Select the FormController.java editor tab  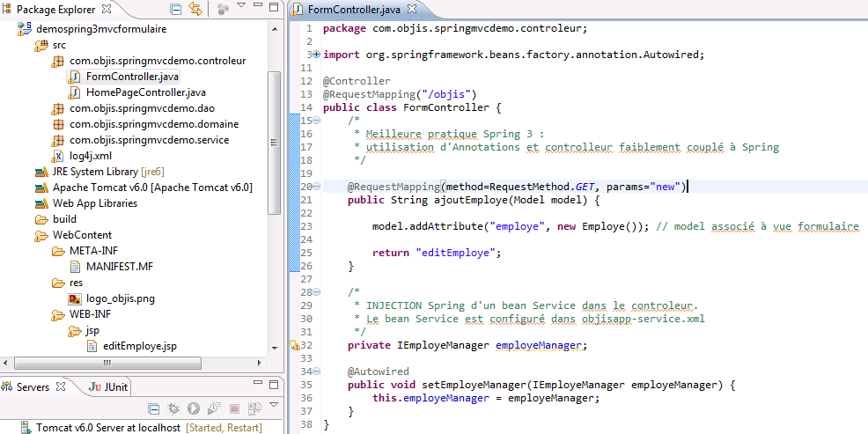tap(354, 10)
